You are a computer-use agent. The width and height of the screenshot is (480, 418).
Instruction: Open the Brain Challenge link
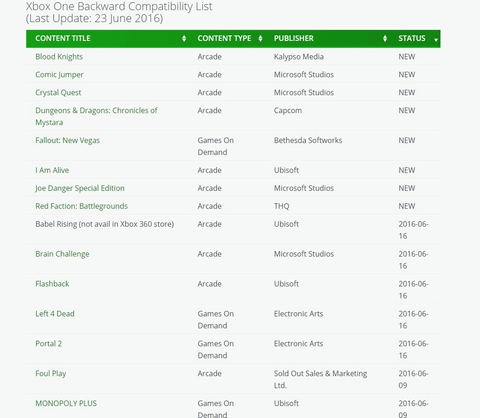(62, 254)
